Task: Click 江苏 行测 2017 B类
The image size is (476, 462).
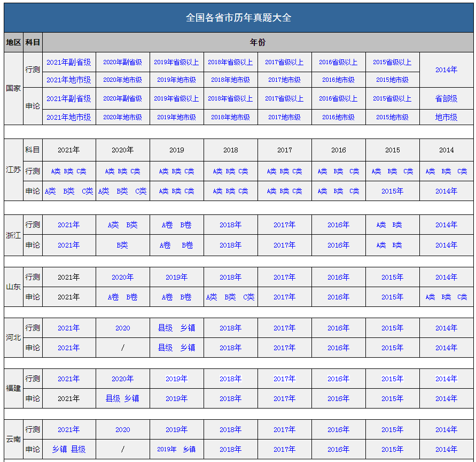Action: coord(284,171)
